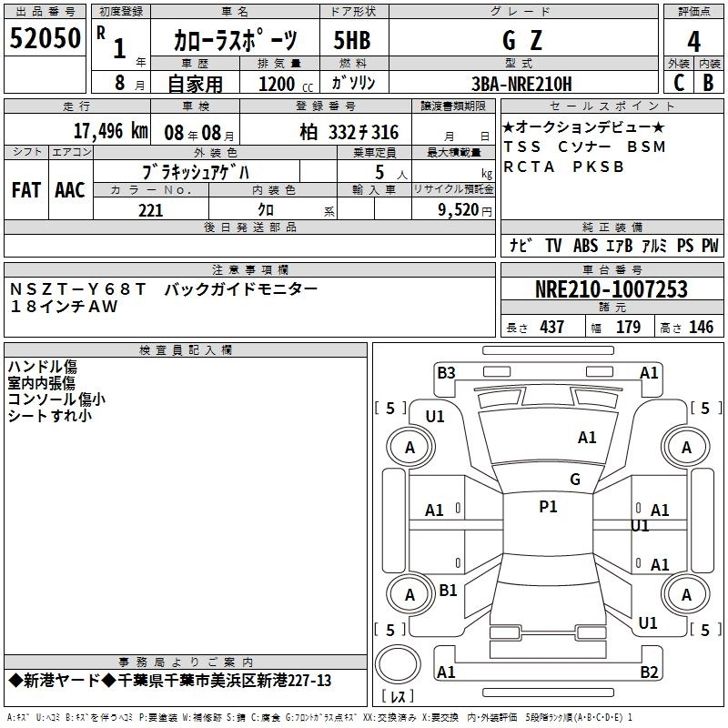728x728 pixels.
Task: Select the B3 damage mark on diagram
Action: click(446, 372)
